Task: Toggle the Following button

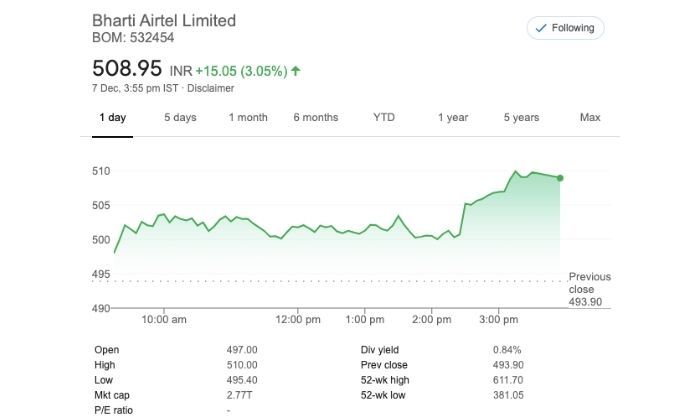Action: [x=566, y=28]
